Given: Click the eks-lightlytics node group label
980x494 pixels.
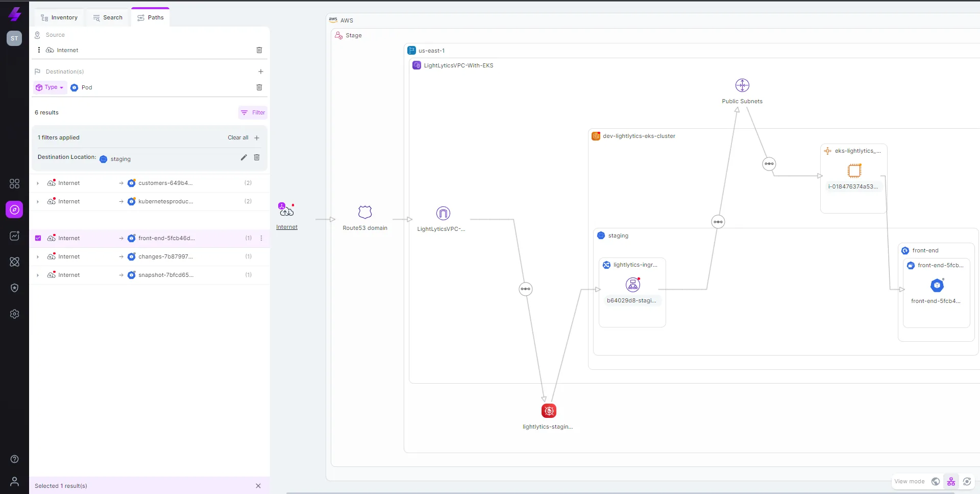Looking at the screenshot, I should 857,151.
